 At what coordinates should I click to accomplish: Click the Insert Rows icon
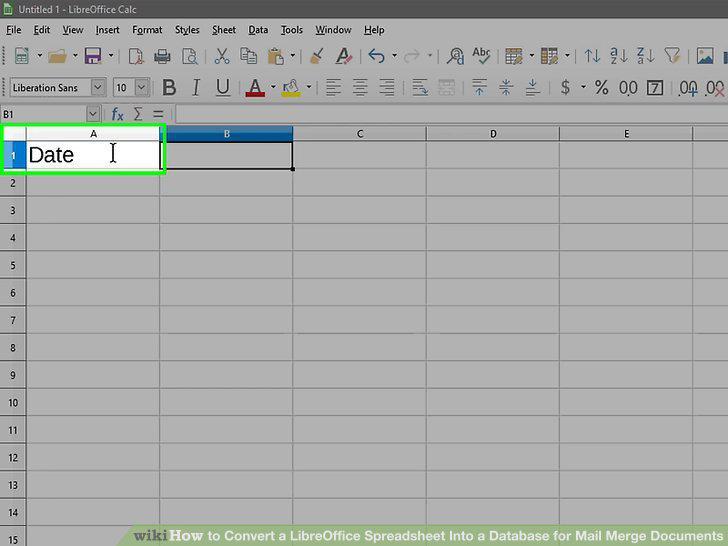tap(514, 56)
